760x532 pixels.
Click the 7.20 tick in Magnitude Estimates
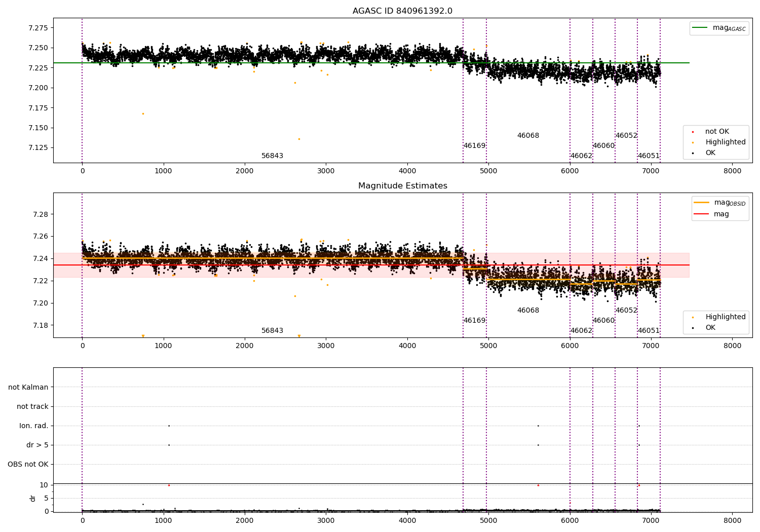pyautogui.click(x=41, y=303)
